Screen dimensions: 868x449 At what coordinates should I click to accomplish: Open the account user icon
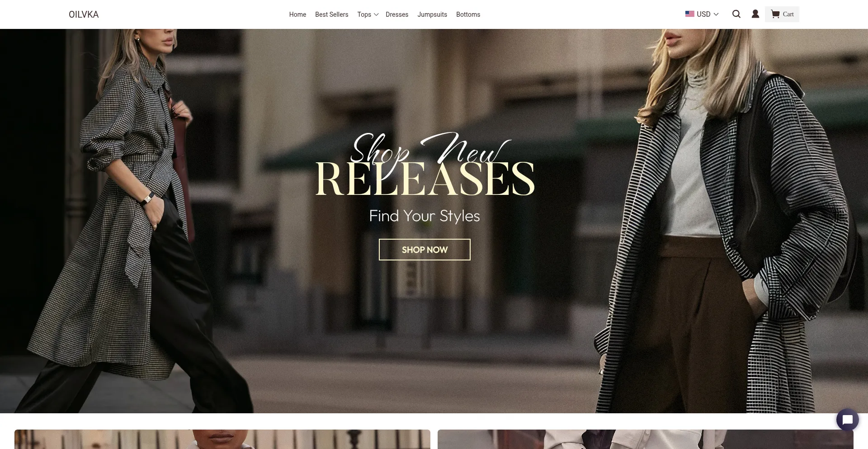755,14
